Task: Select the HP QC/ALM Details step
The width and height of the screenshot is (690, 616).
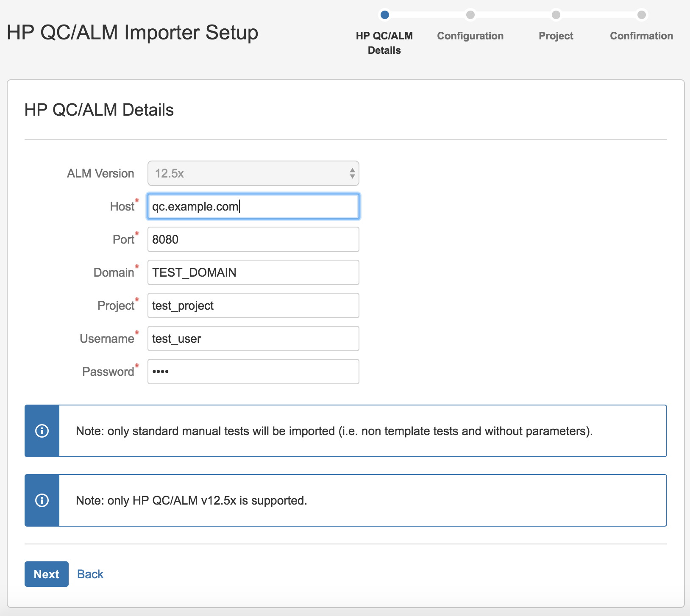Action: pos(384,43)
